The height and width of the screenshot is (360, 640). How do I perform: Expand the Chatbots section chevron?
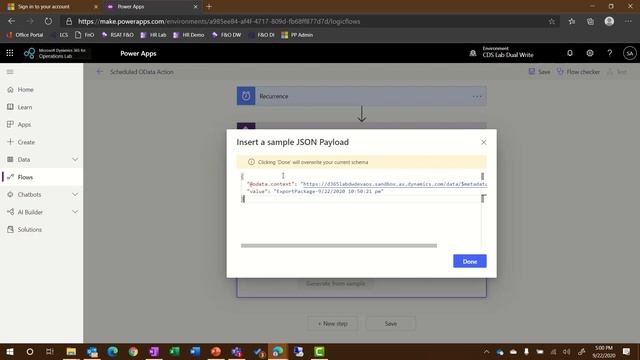75,195
